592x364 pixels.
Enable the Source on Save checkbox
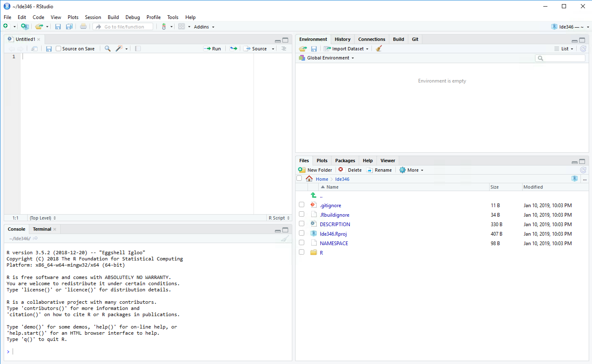click(58, 49)
